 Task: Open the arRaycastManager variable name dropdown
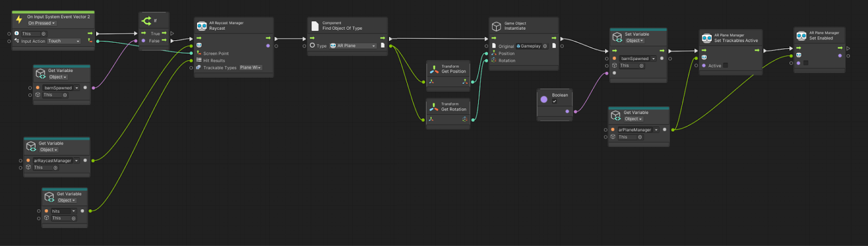pos(76,161)
